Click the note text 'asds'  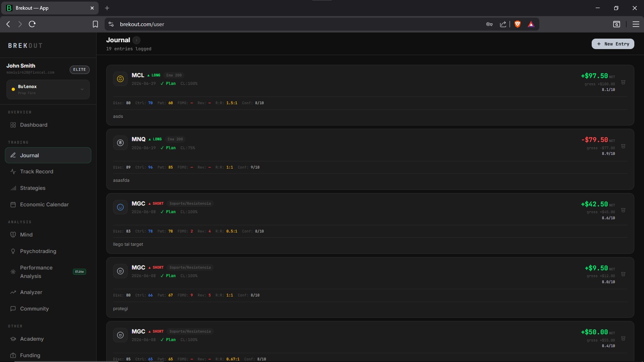click(x=118, y=116)
